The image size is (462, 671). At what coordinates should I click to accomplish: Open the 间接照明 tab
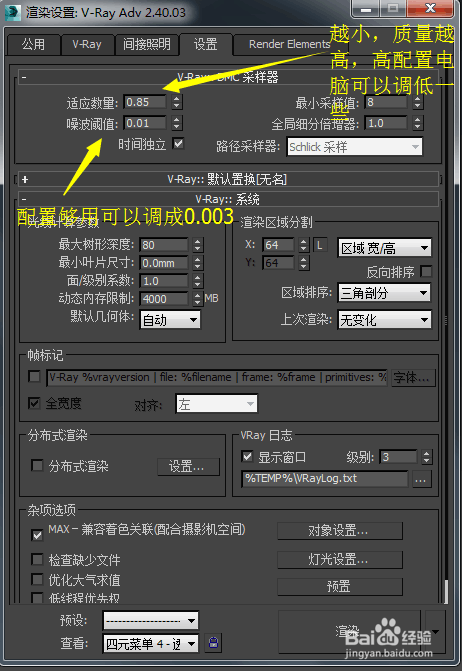147,44
